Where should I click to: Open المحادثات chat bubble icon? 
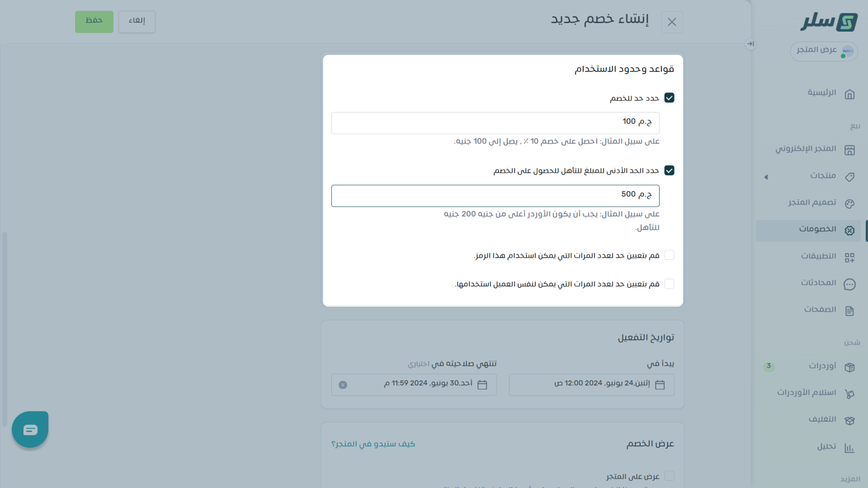[x=849, y=284]
